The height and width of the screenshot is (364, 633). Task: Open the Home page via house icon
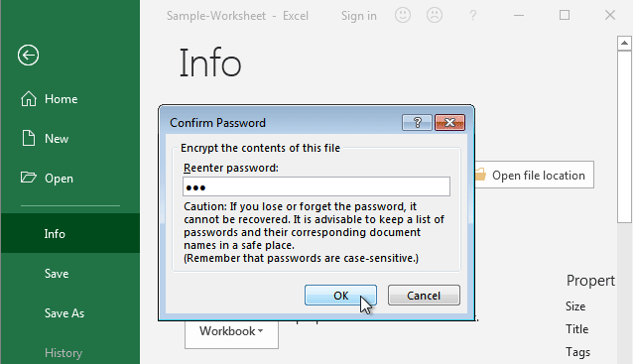click(x=29, y=99)
